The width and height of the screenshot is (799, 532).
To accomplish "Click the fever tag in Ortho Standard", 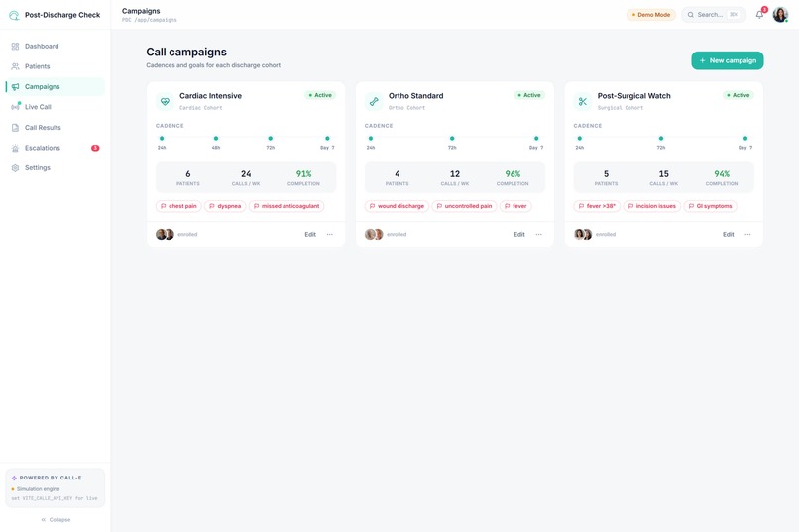I will [x=515, y=206].
